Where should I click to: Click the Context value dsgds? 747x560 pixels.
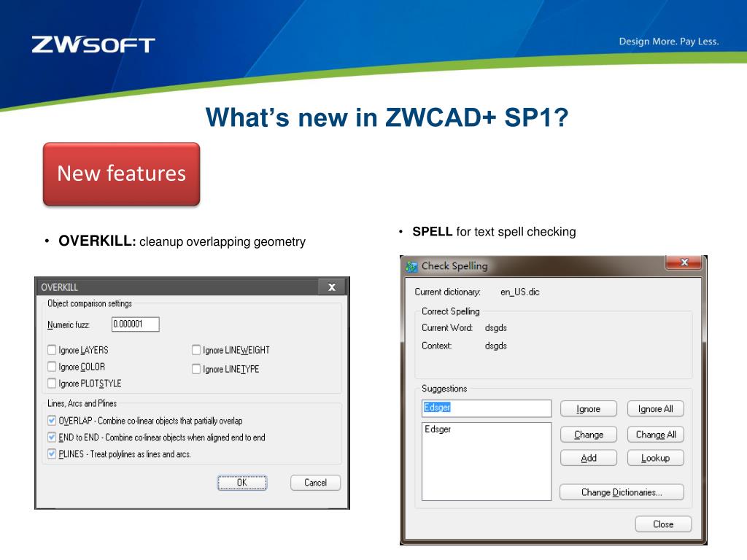tap(496, 346)
